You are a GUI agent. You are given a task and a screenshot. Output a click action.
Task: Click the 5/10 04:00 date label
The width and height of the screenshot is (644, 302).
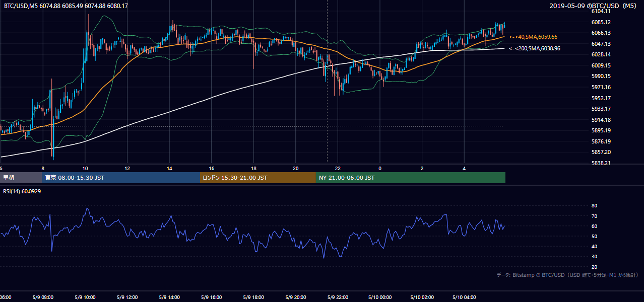[464, 297]
